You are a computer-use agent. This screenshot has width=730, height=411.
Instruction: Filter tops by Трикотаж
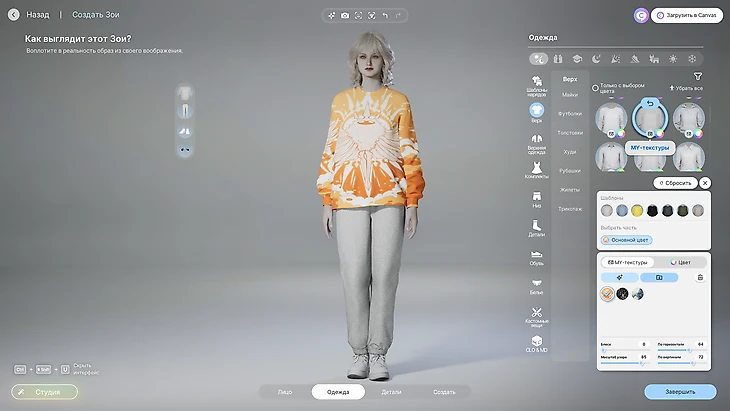[570, 209]
